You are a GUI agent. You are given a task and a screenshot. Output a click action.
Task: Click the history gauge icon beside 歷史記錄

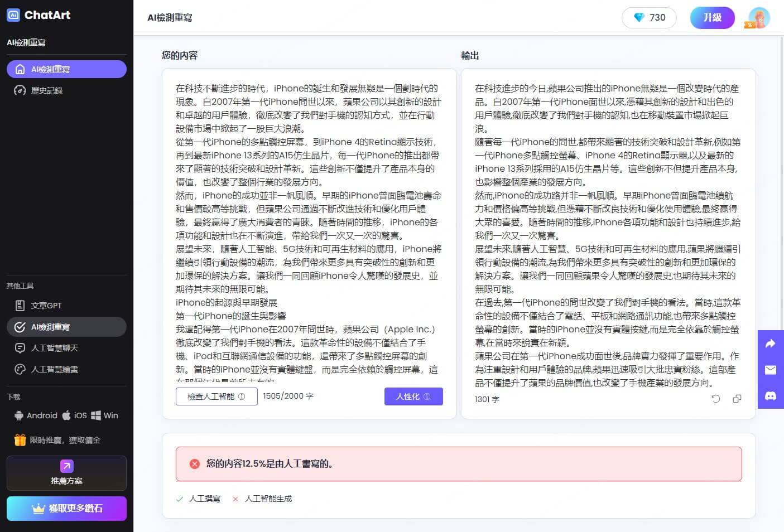click(x=20, y=90)
